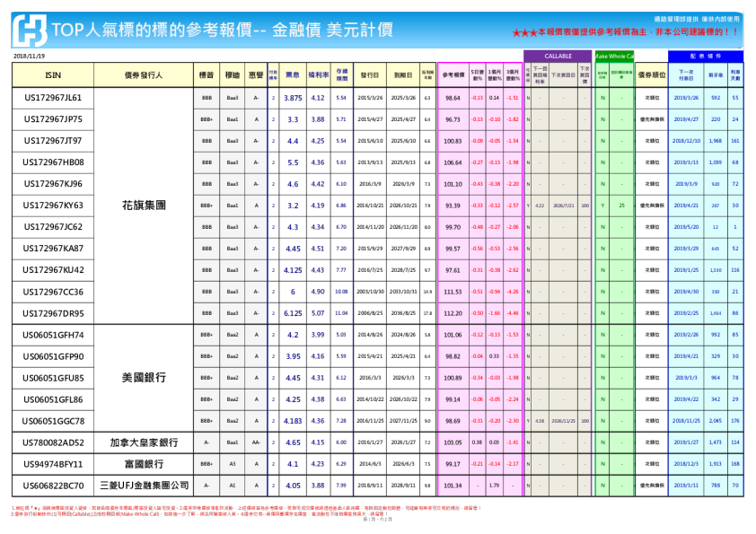Click the green Make Whole Call header
Screen dimensions: 756x534
(614, 57)
